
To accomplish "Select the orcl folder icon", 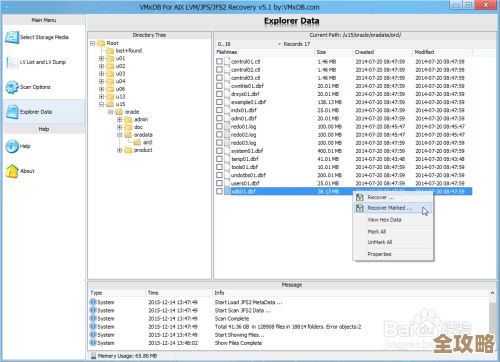I will [137, 143].
